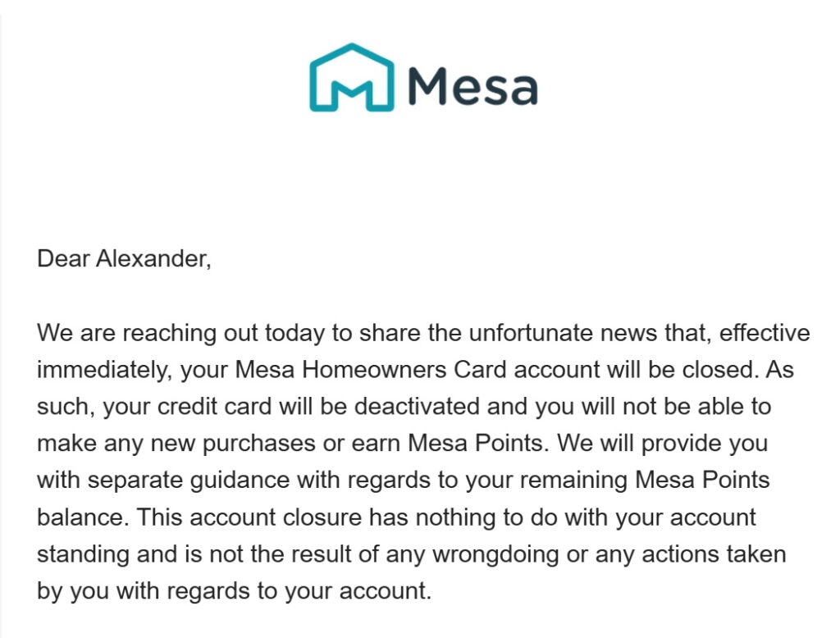Click the word "balance" in the paragraph

[80, 517]
